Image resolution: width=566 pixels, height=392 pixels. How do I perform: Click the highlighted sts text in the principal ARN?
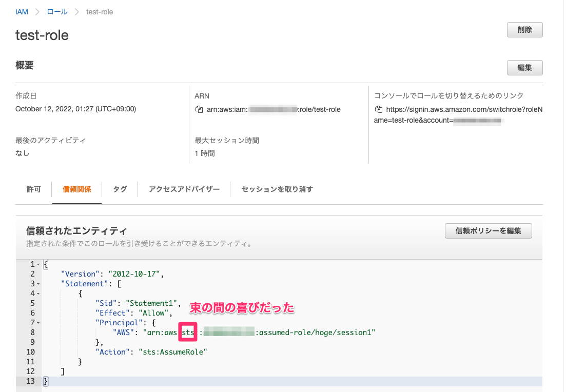pos(187,332)
